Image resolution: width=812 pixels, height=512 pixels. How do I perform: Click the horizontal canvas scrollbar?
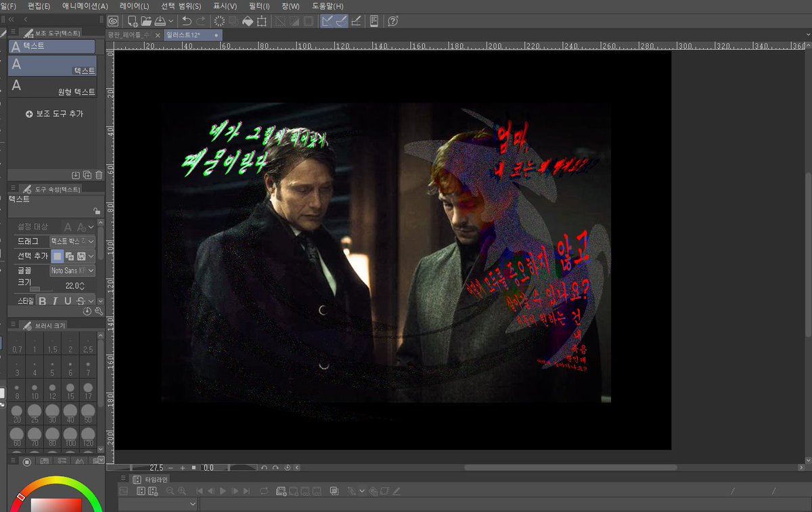pos(570,467)
